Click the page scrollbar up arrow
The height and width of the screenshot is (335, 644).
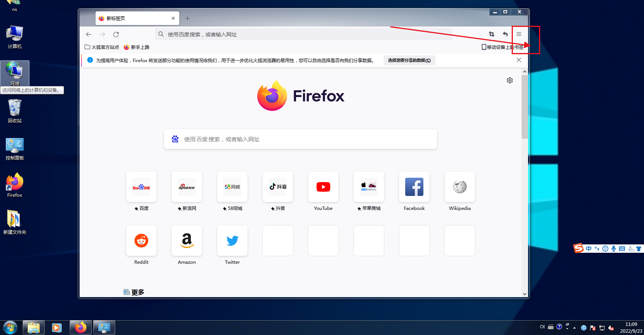pyautogui.click(x=525, y=71)
